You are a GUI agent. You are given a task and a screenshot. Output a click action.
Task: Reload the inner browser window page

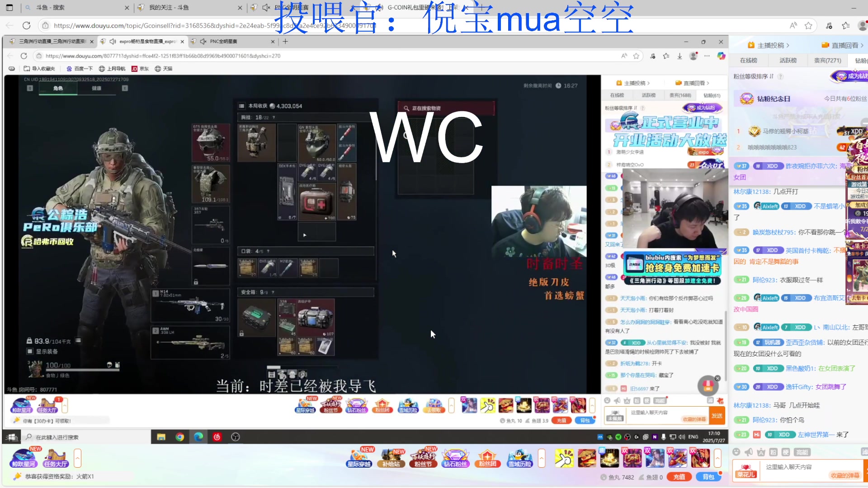[x=24, y=56]
